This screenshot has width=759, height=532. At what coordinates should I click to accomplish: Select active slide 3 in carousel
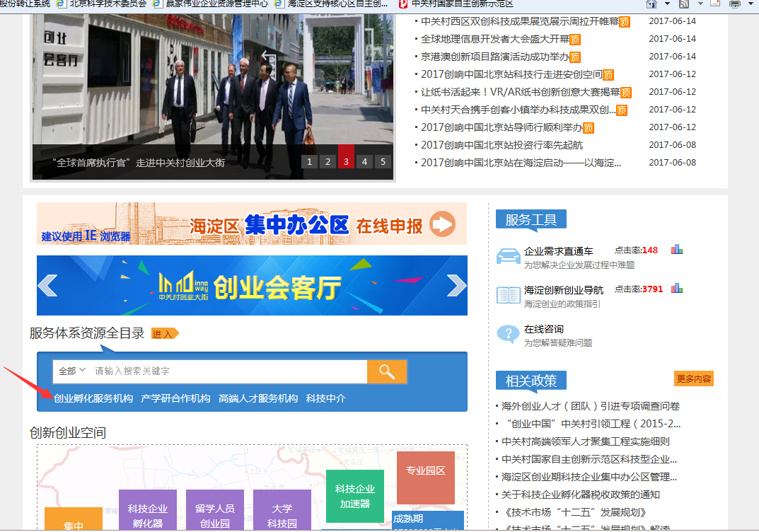(x=346, y=156)
